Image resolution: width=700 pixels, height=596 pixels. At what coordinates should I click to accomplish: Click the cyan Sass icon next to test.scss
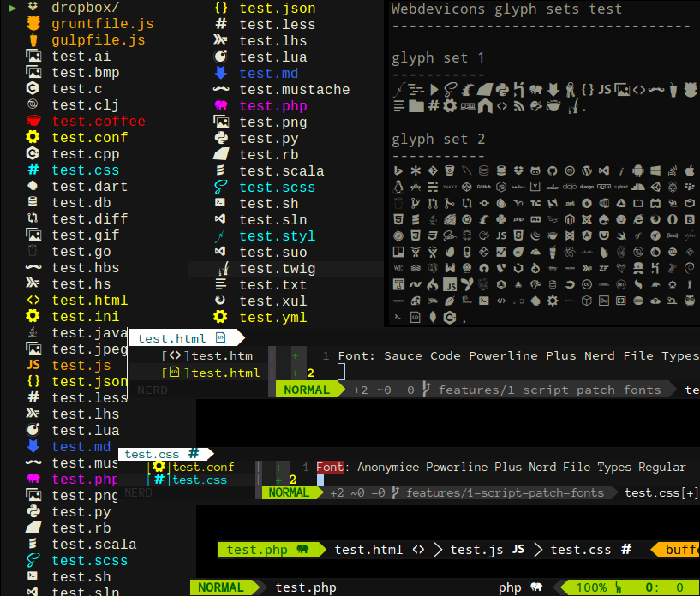pyautogui.click(x=220, y=187)
